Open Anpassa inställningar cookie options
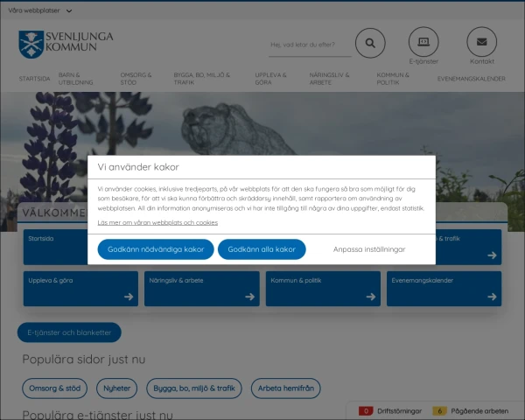The width and height of the screenshot is (525, 420). (x=369, y=249)
